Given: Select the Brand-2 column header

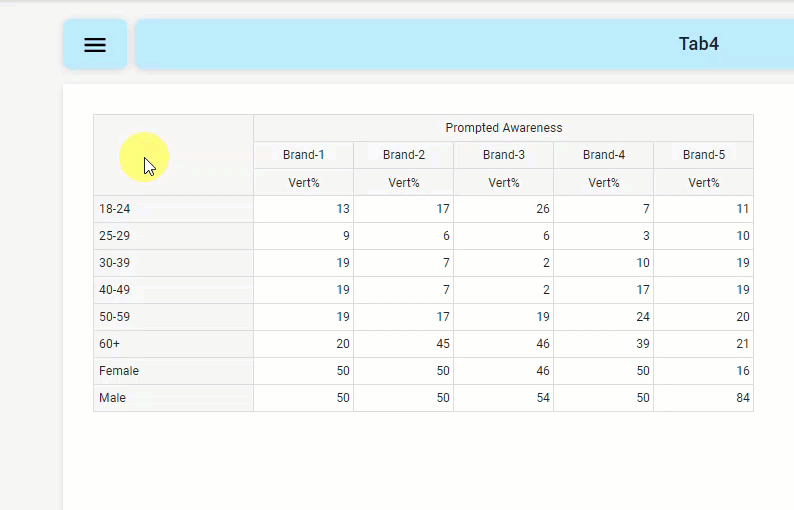Looking at the screenshot, I should [x=403, y=155].
